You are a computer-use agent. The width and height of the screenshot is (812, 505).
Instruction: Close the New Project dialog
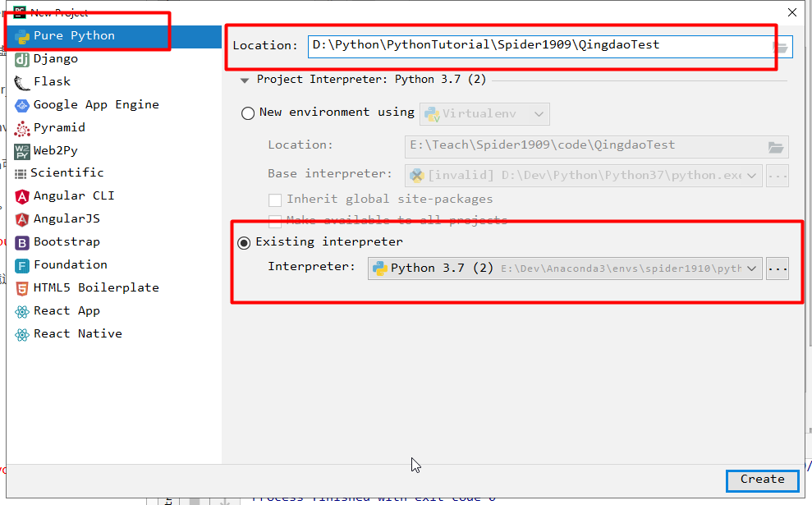pos(792,12)
